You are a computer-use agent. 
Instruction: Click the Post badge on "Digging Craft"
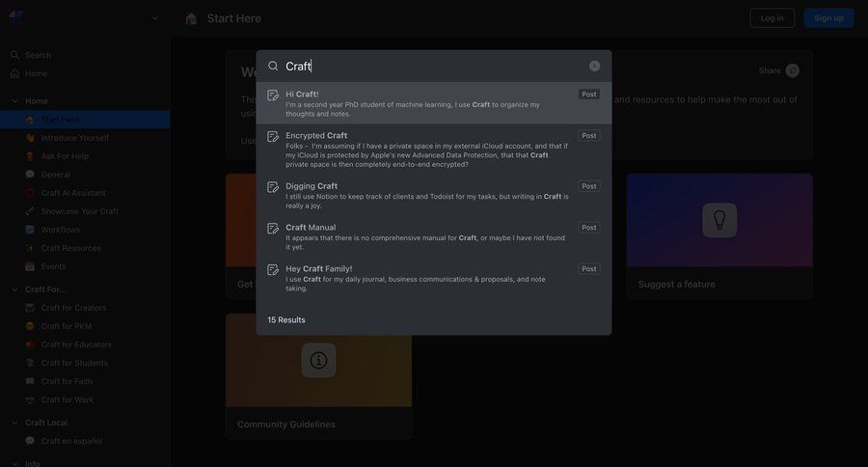point(589,186)
